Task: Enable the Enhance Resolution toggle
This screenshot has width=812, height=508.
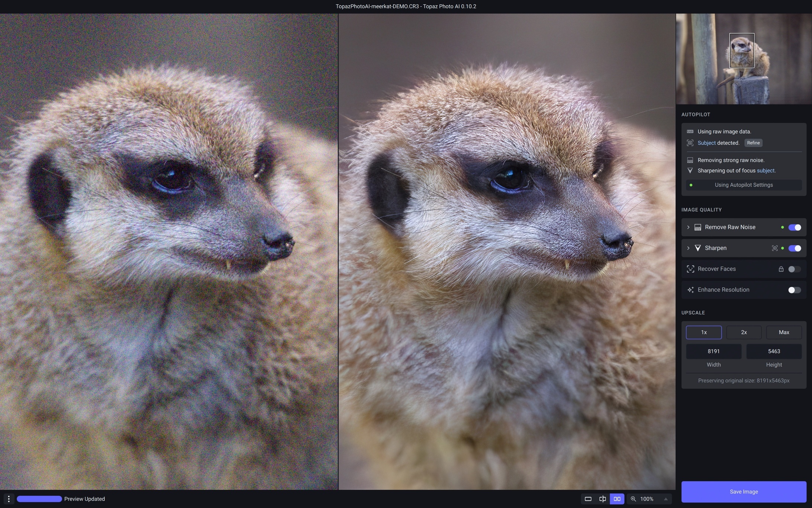Action: pos(795,290)
